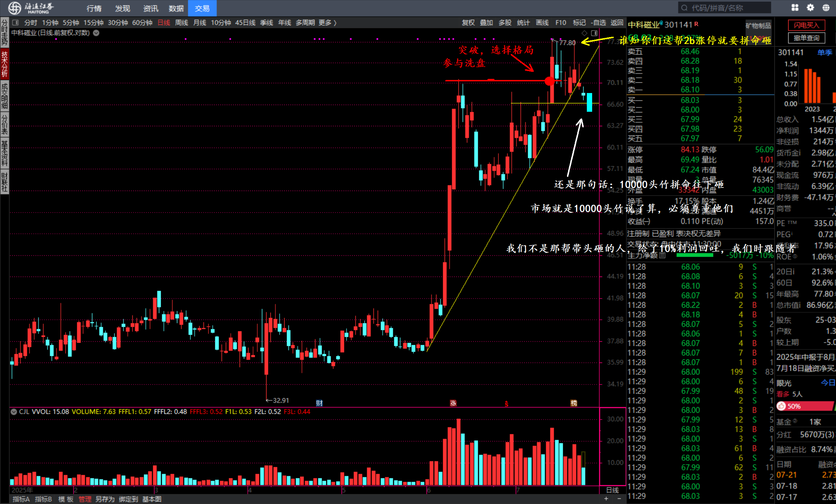Select the 周线 weekly period

point(182,23)
